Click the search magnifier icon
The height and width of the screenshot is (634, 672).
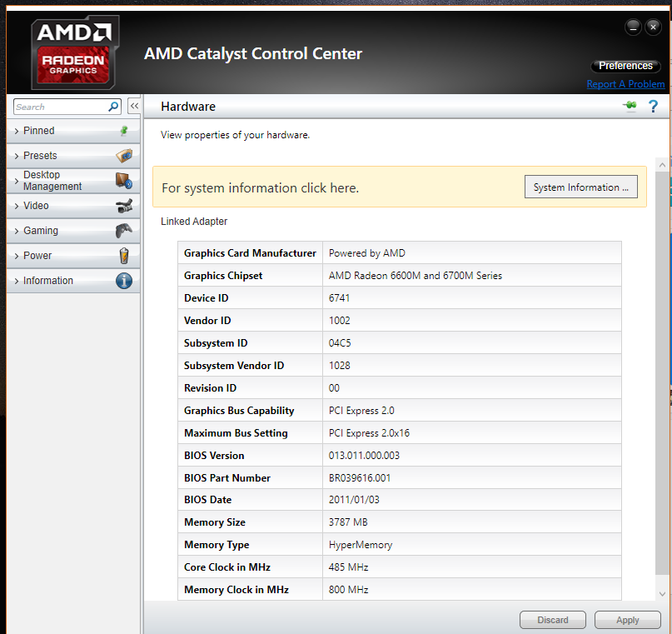(113, 107)
